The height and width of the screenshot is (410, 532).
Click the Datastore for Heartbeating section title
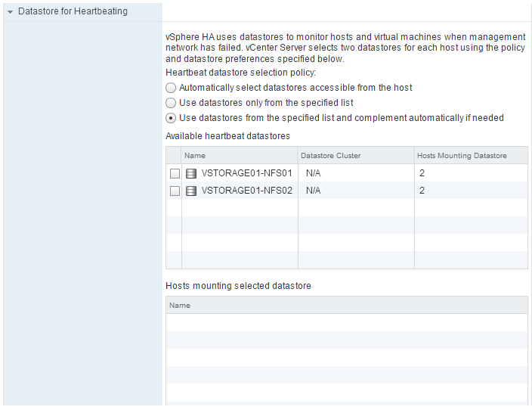click(73, 12)
